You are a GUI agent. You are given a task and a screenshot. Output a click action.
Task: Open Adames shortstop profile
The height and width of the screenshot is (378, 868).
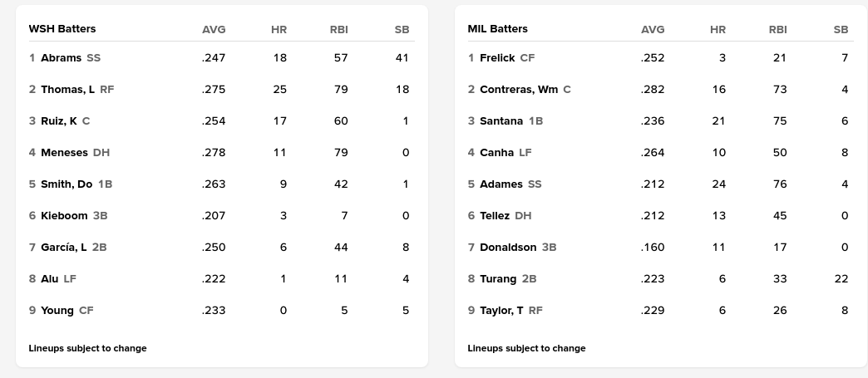tap(501, 184)
